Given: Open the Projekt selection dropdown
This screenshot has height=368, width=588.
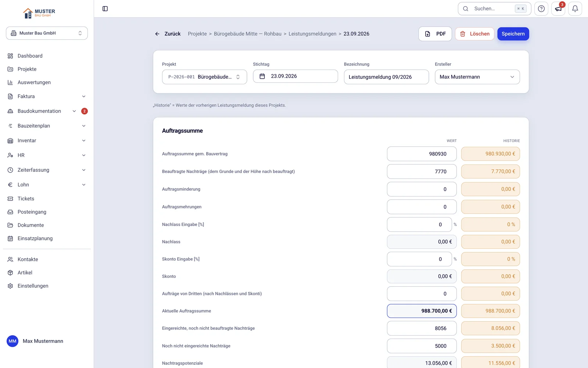Looking at the screenshot, I should tap(204, 77).
